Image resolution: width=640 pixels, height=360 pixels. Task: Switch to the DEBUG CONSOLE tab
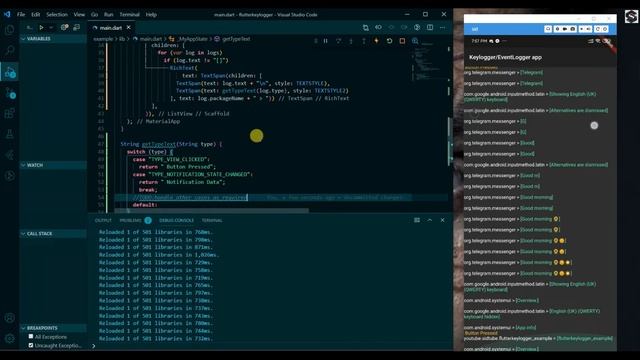tap(176, 220)
